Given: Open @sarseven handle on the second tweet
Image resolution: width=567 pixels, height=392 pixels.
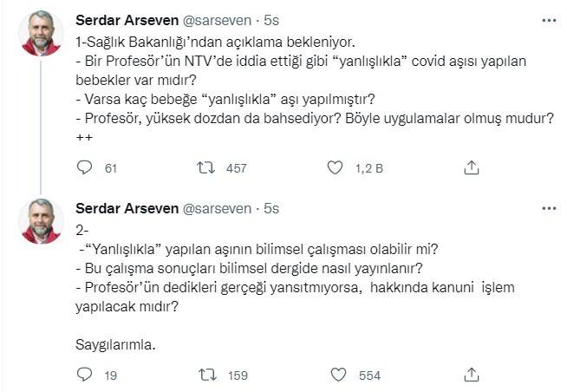Looking at the screenshot, I should (x=217, y=209).
